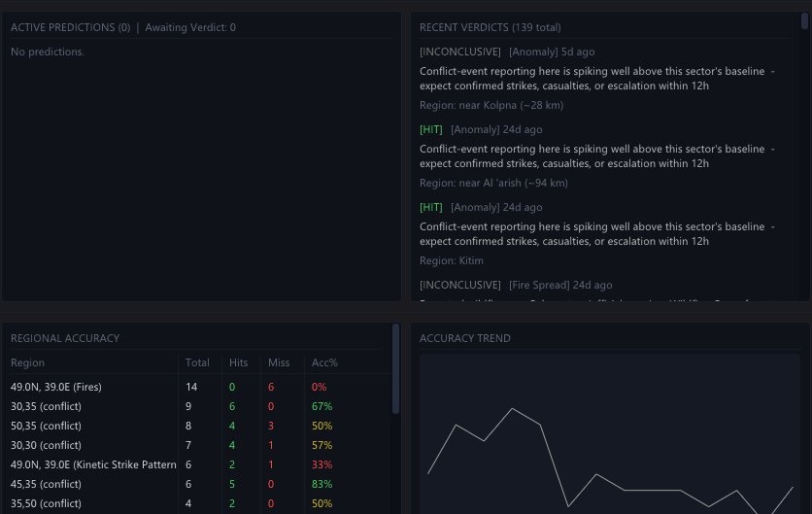Click Region: near Al 'arish (~94 km)
The image size is (812, 514).
493,183
